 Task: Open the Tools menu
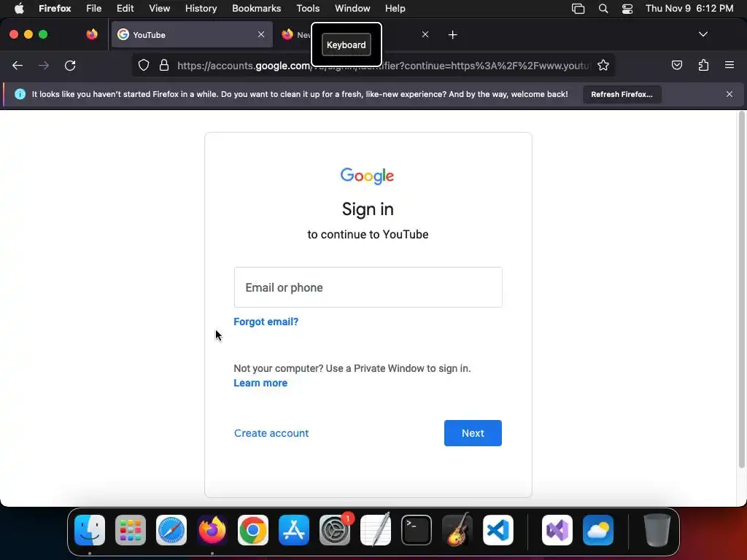coord(308,8)
